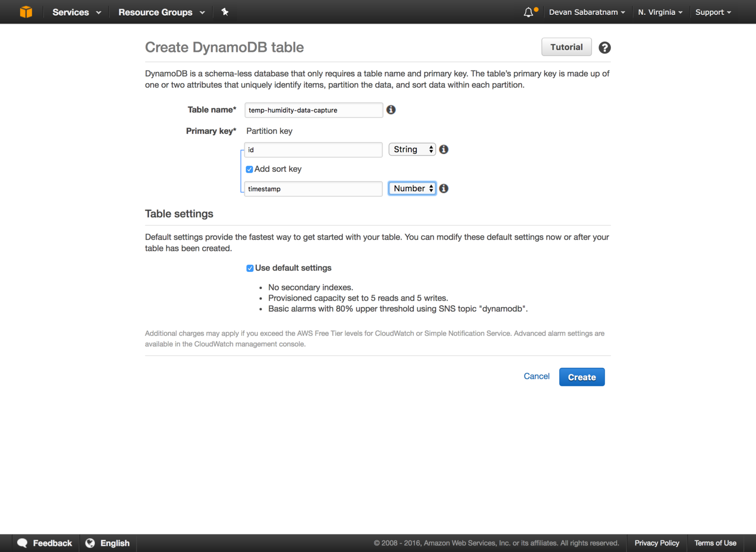This screenshot has width=756, height=552.
Task: Click the sort key 'timestamp' input field
Action: (313, 189)
